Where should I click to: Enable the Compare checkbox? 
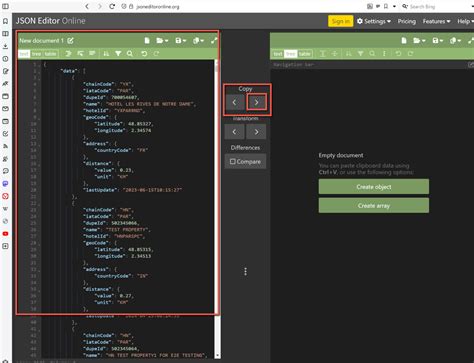pyautogui.click(x=245, y=162)
